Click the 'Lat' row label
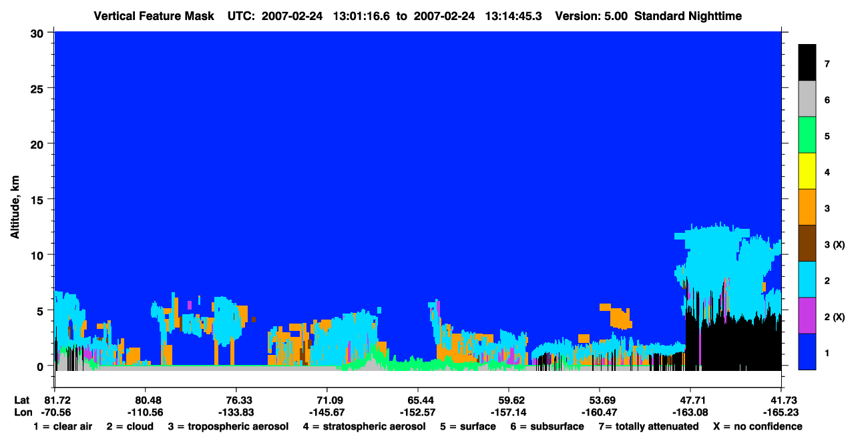 coord(22,400)
